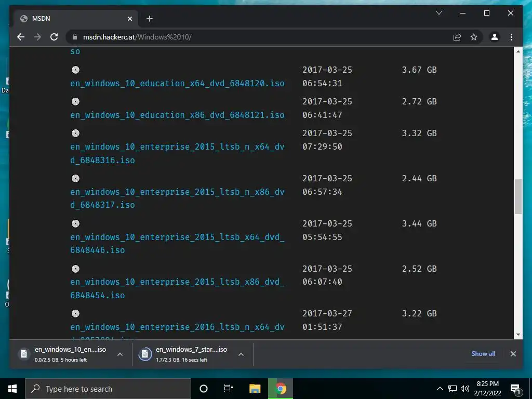
Task: Open enterprise_2015_ltsb_x64_dvd_6848446 link
Action: click(x=177, y=243)
